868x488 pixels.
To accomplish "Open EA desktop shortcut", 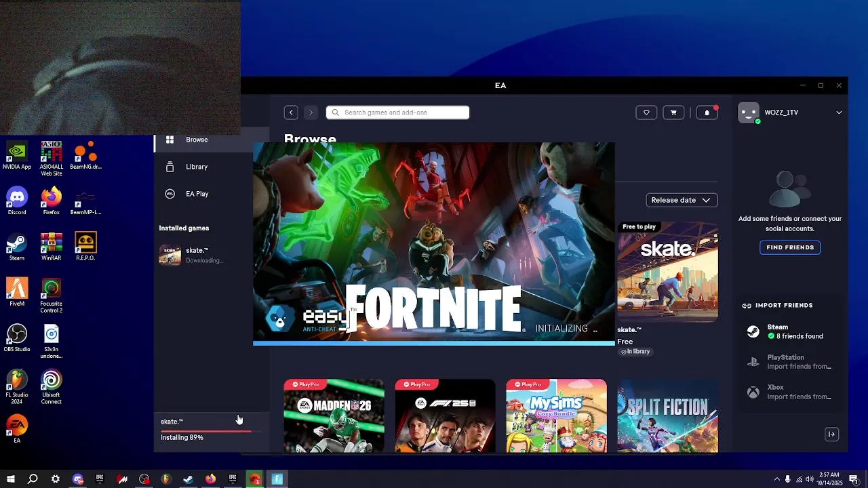I will coord(17,429).
